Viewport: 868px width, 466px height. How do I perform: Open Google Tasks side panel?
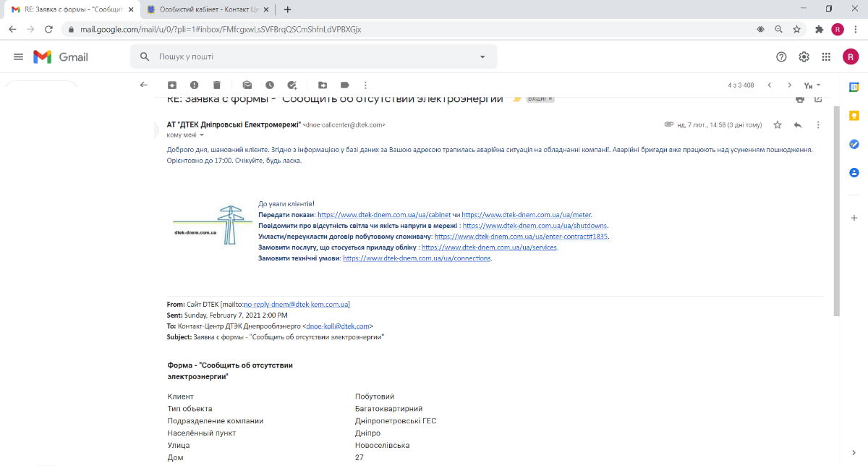854,144
